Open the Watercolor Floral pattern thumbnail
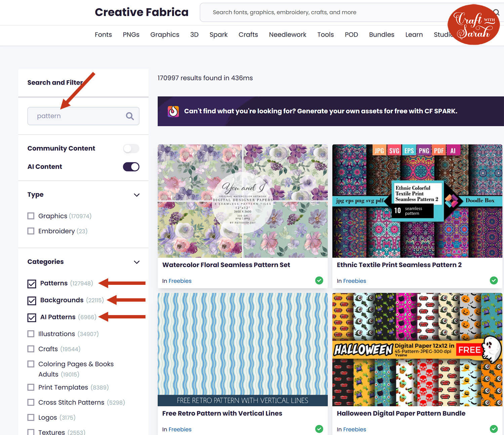This screenshot has height=435, width=504. (x=243, y=201)
